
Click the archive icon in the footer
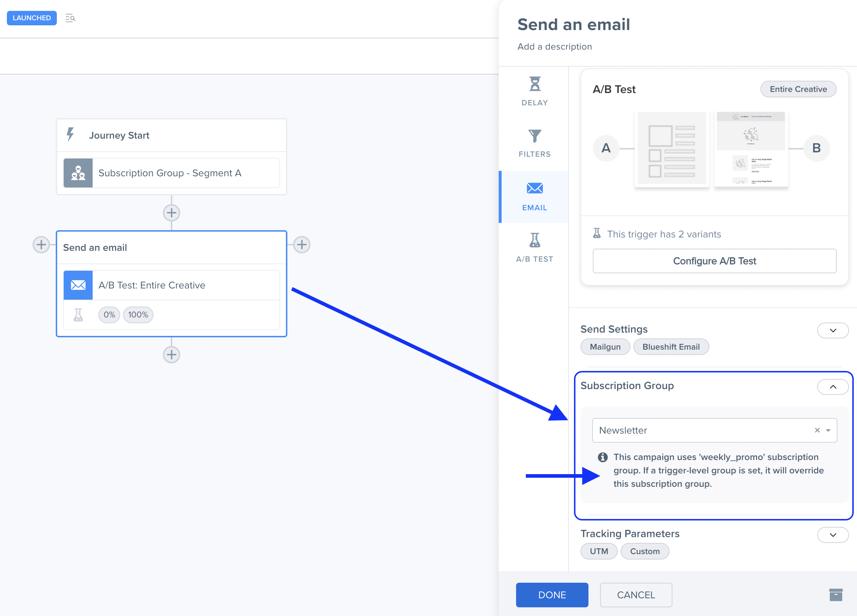click(x=835, y=595)
